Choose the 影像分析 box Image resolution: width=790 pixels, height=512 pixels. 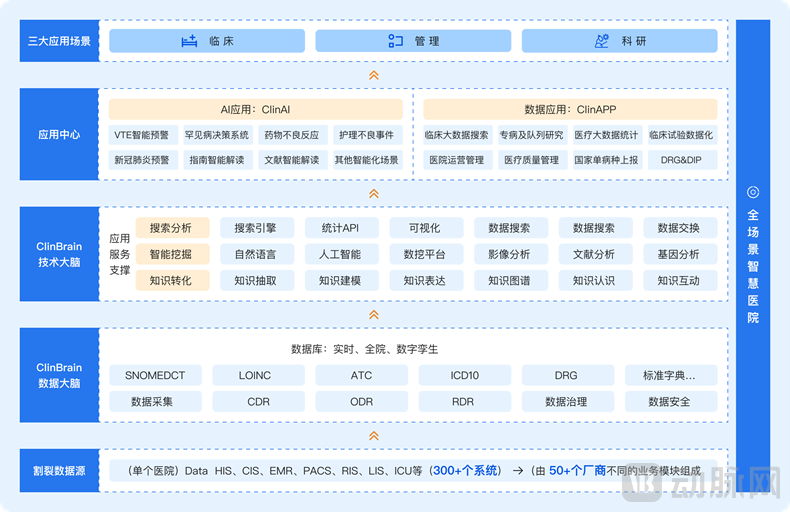point(511,254)
